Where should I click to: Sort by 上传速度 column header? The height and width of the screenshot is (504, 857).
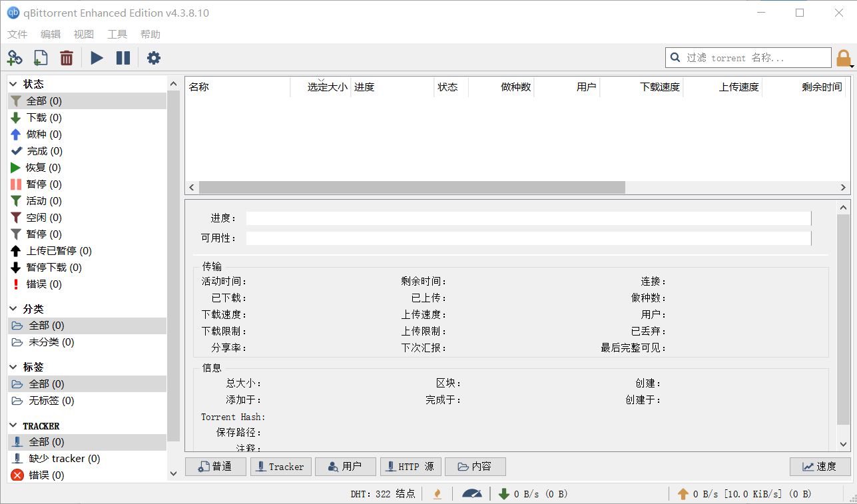(x=722, y=87)
